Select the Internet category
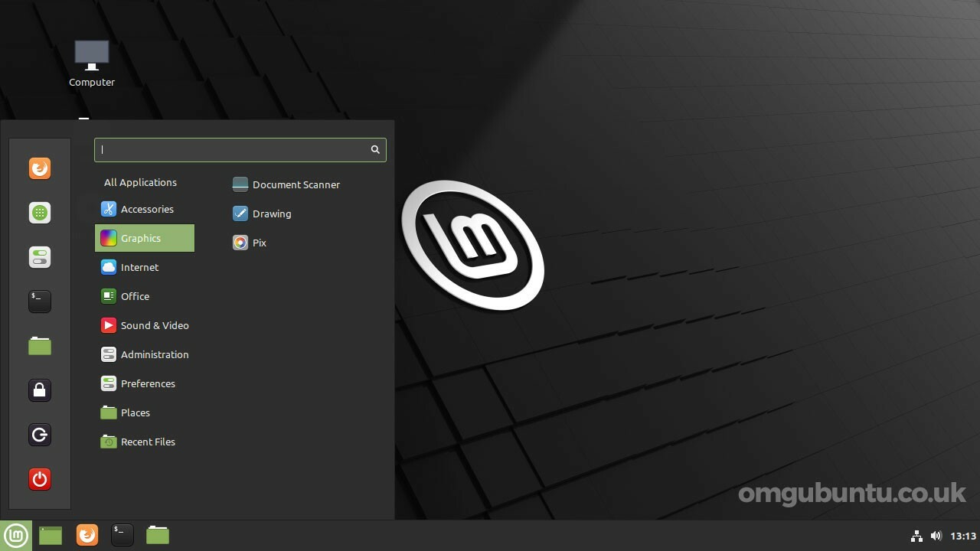Viewport: 980px width, 551px height. pos(139,267)
